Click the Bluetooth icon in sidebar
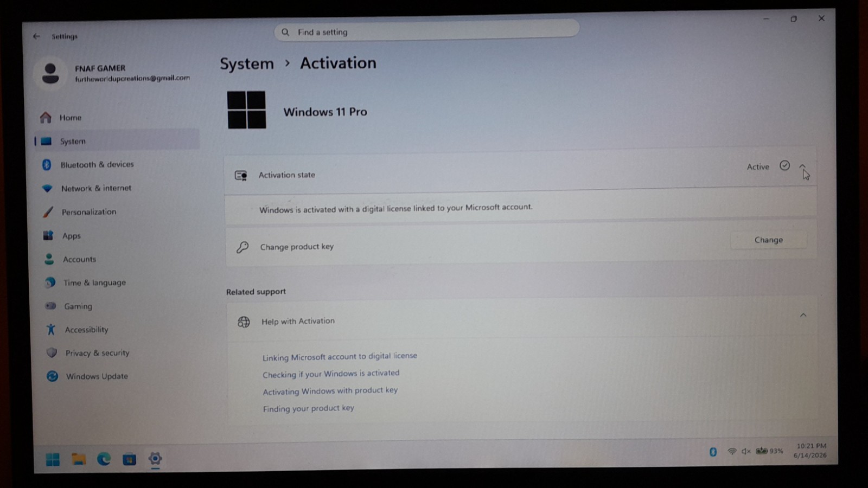The image size is (868, 488). 47,164
